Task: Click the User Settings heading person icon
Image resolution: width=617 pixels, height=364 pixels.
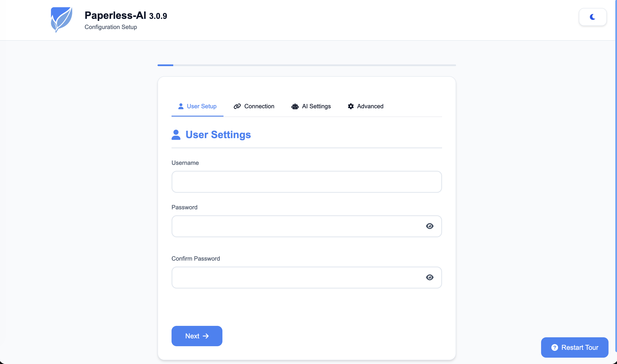Action: 176,134
